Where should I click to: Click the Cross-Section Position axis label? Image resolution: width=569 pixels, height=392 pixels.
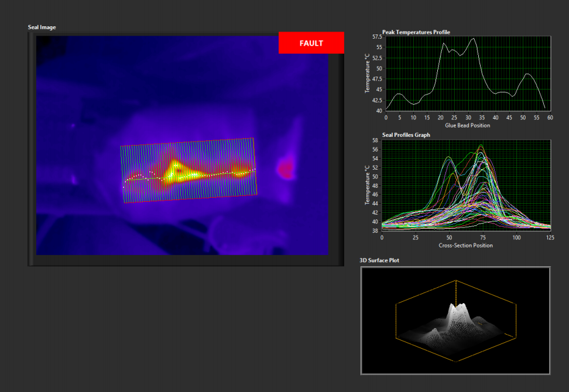[466, 245]
